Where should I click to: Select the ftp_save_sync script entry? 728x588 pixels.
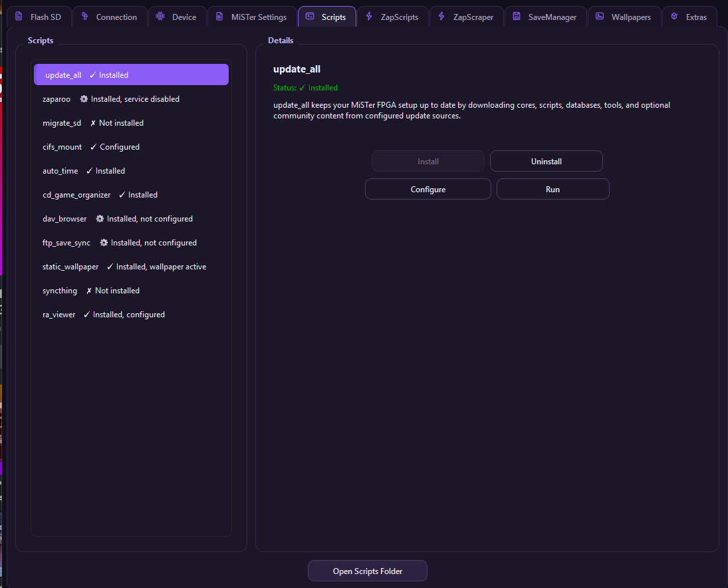click(x=132, y=242)
